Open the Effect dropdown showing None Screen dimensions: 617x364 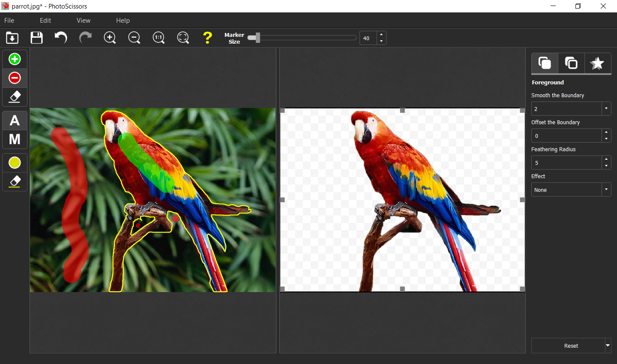click(606, 189)
